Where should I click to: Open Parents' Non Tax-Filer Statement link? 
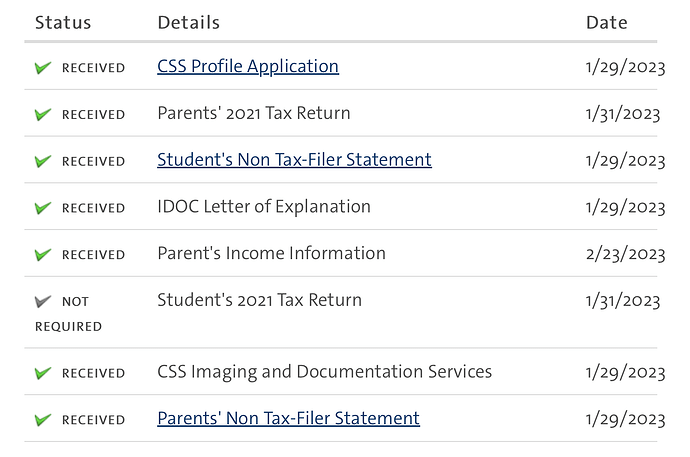pos(288,419)
